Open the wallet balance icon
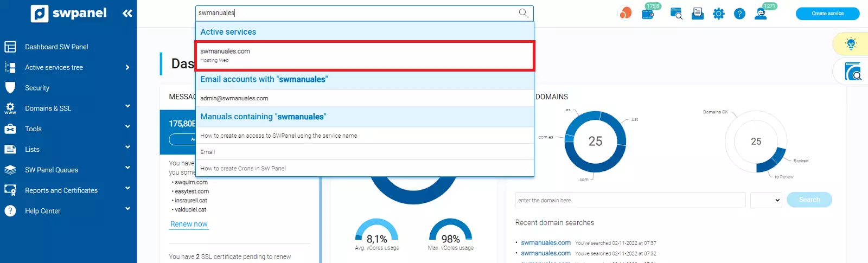Screen dimensions: 868x263 click(648, 14)
